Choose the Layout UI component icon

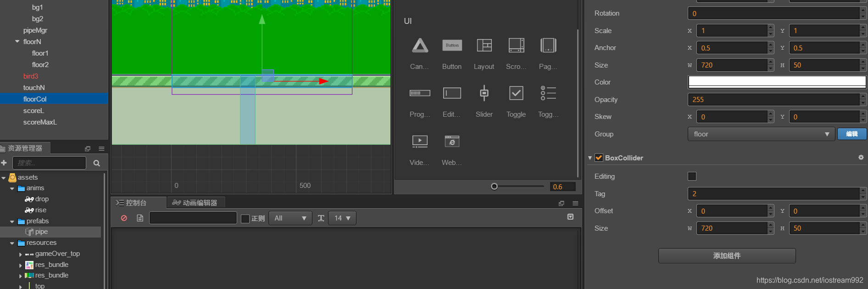tap(484, 45)
